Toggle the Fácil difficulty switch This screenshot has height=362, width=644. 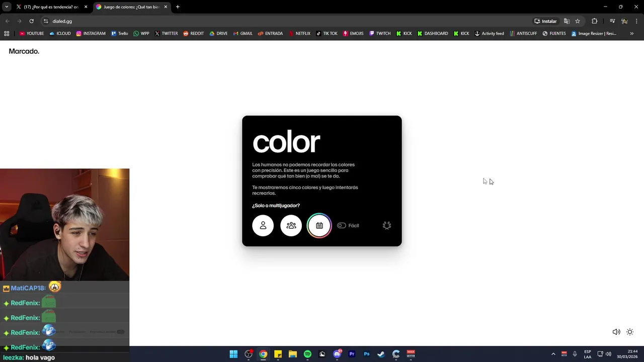[x=342, y=226]
